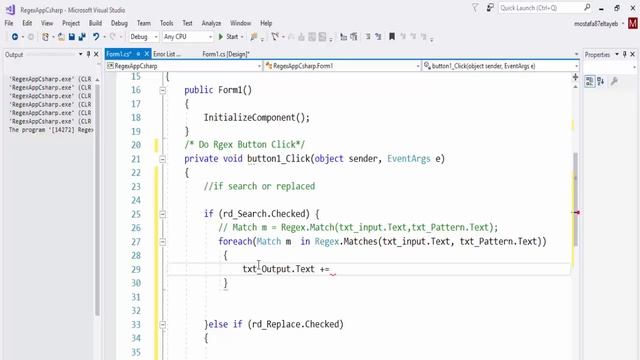
Task: Toggle the pin on Form1.cs tab
Action: [138, 54]
